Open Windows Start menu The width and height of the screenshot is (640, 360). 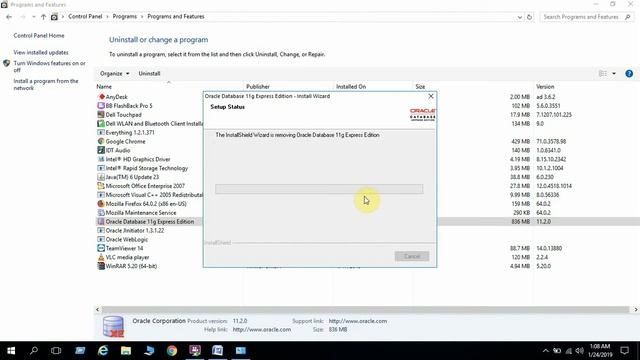tap(11, 351)
